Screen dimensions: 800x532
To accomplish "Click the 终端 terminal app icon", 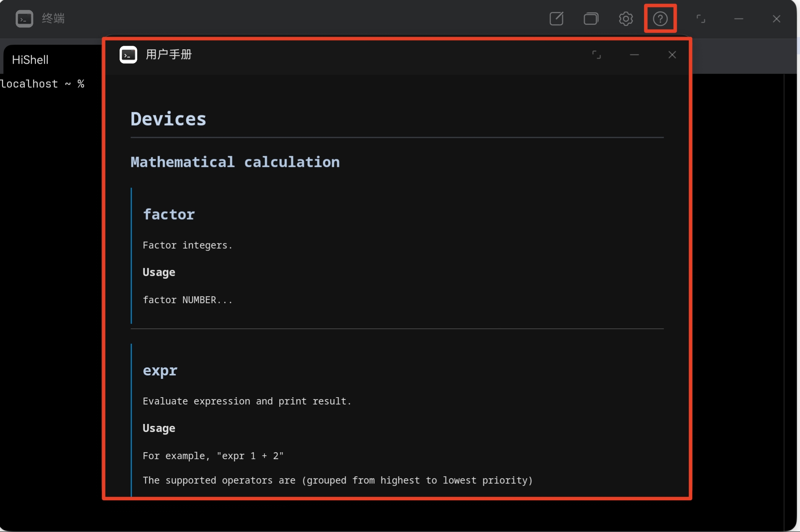I will 24,18.
